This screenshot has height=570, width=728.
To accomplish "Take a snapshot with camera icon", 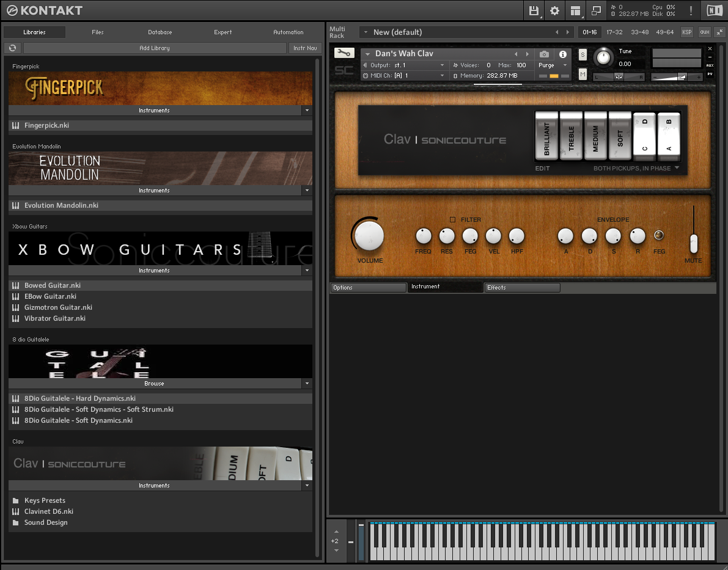I will coord(544,54).
